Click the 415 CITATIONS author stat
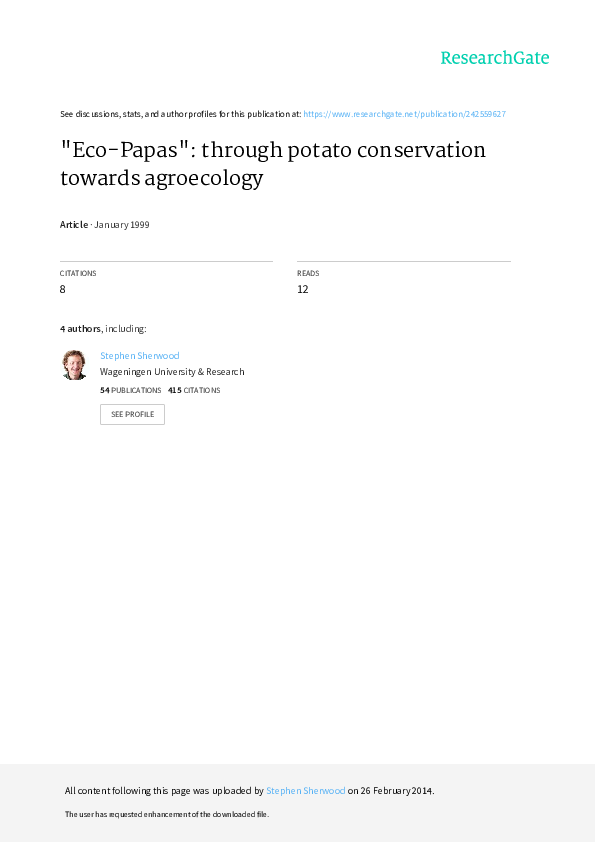595x842 pixels. (x=194, y=390)
